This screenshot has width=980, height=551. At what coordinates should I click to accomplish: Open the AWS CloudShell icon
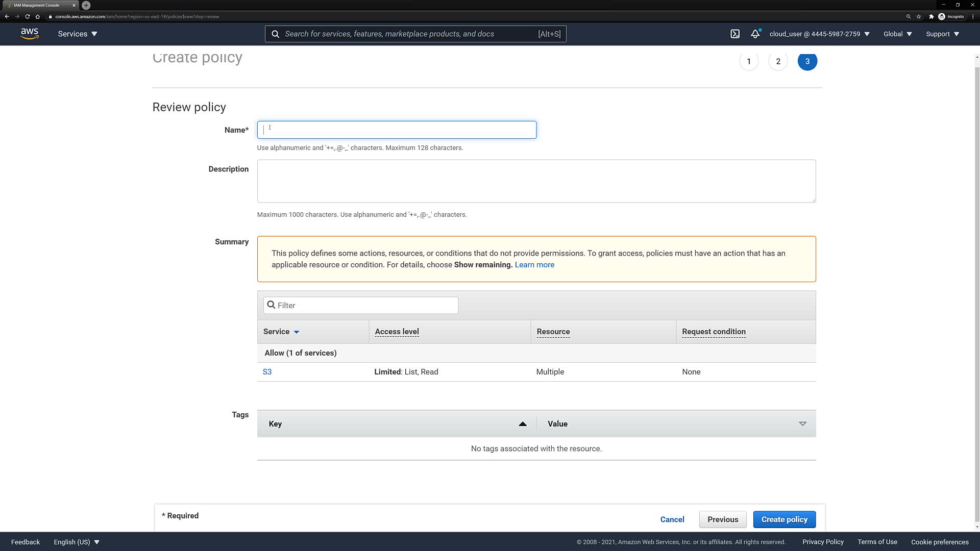[x=735, y=34]
